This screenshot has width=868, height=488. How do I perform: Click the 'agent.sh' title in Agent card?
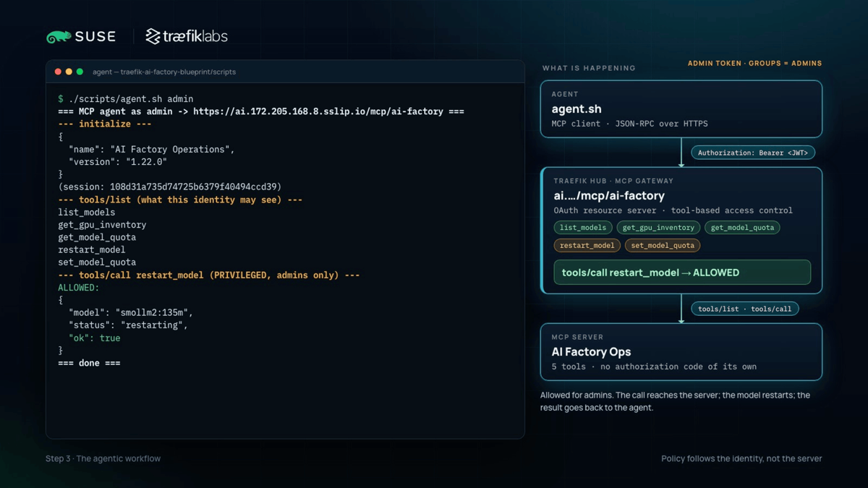tap(576, 109)
